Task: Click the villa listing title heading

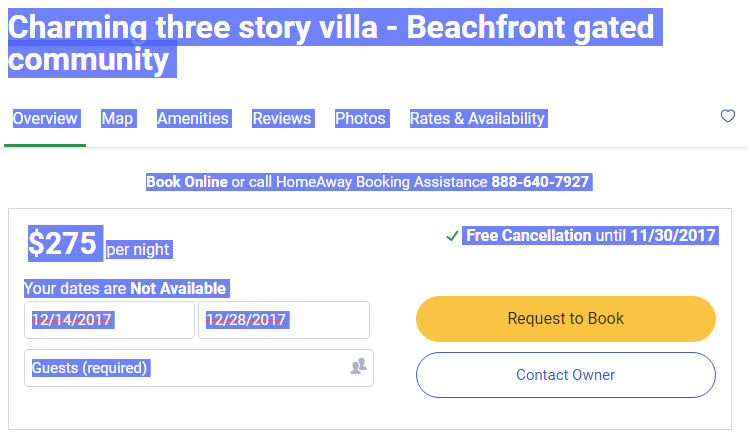Action: pyautogui.click(x=331, y=43)
